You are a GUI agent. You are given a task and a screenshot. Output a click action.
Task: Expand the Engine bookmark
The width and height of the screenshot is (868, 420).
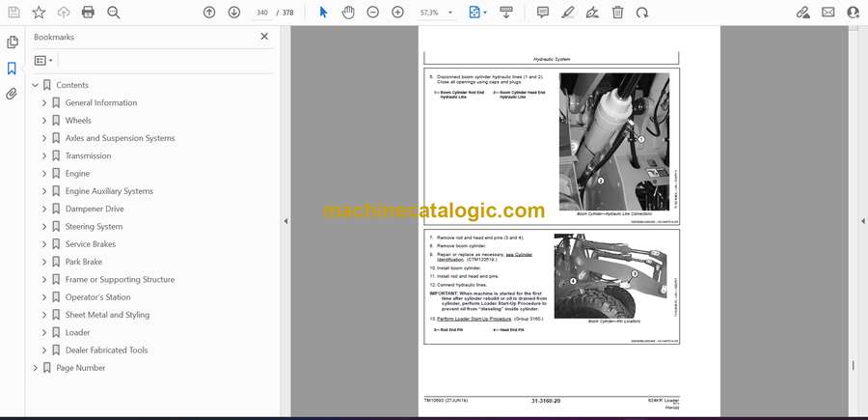(44, 174)
